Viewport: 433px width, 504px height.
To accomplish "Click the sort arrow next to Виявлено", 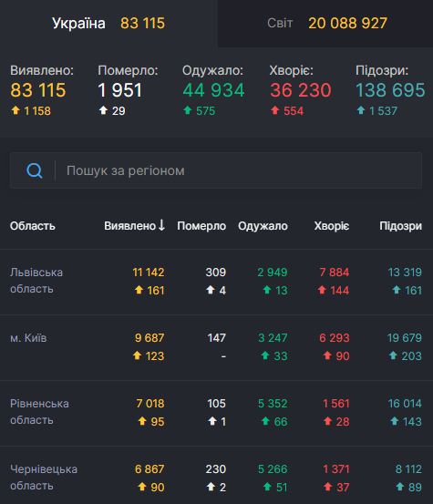I will point(161,225).
